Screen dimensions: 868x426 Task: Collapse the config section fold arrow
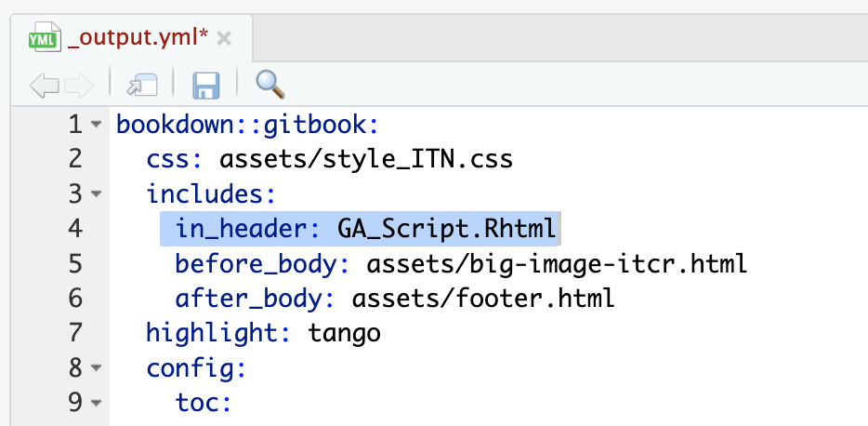97,369
